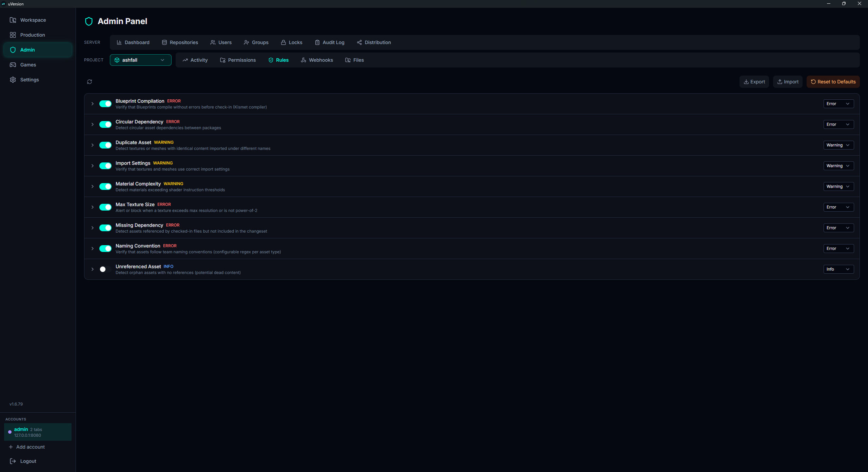Viewport: 868px width, 472px height.
Task: Expand the Missing Dependency rule row
Action: [93, 228]
